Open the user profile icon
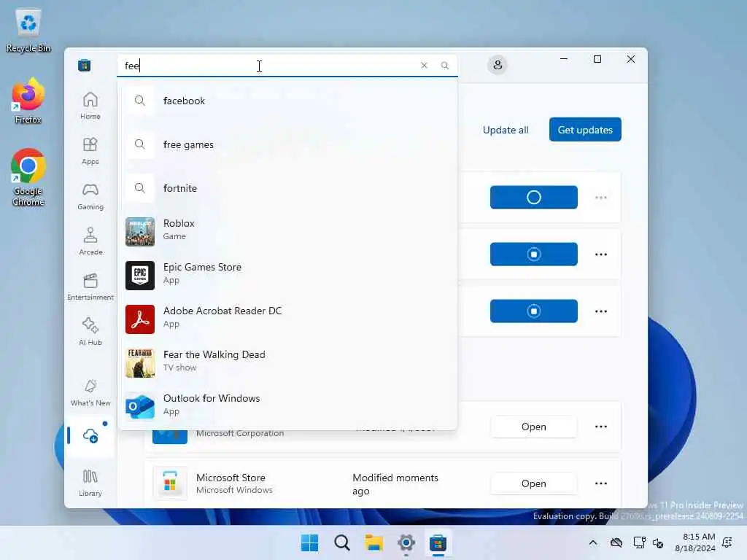 498,65
